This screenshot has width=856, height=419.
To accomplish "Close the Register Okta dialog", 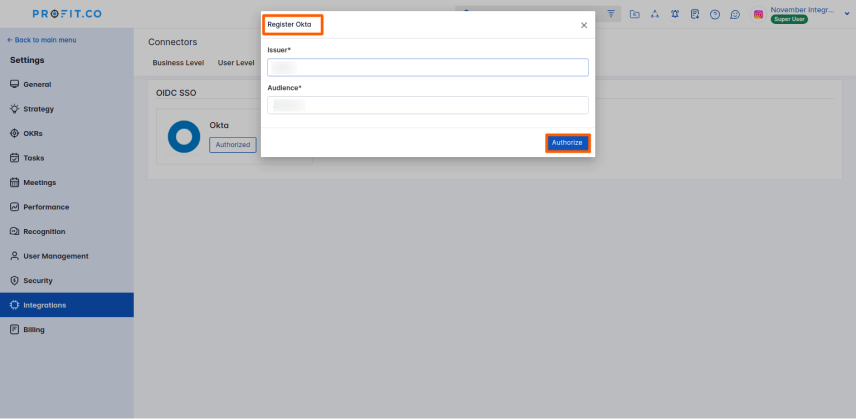I will 584,25.
